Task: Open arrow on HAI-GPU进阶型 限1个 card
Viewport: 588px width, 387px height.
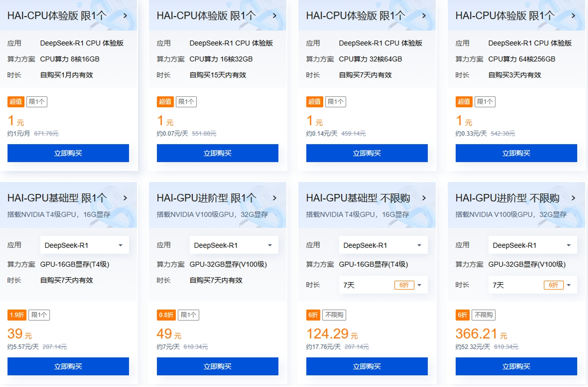Action: coord(275,198)
